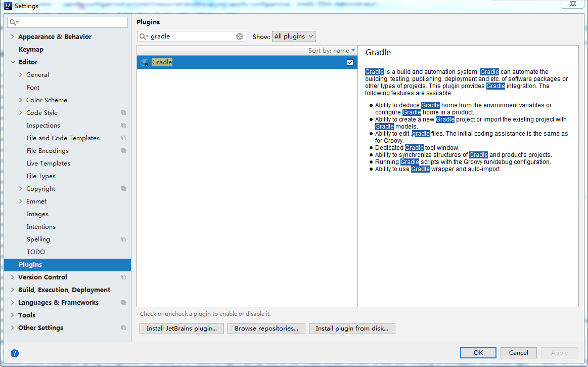Image resolution: width=588 pixels, height=367 pixels.
Task: Expand the Tools section
Action: 13,315
